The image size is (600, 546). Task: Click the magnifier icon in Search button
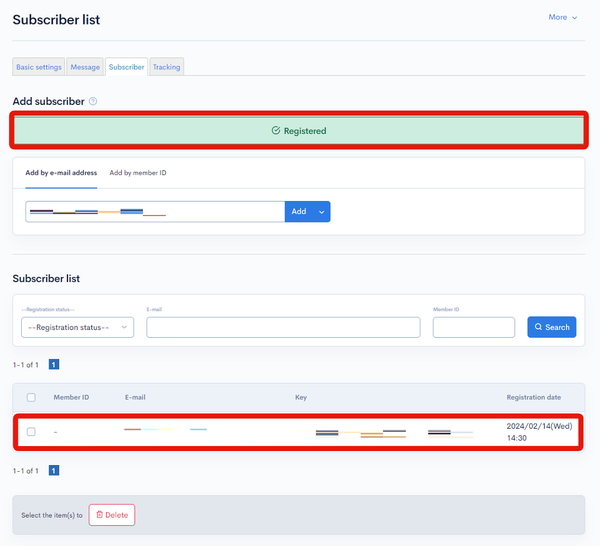pos(538,327)
